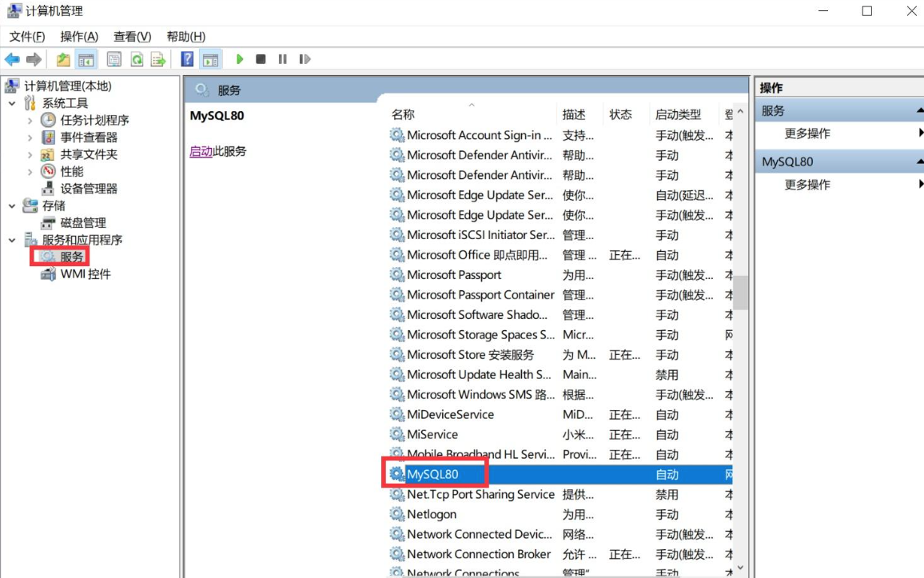Open 磁盘管理 in the tree
The image size is (924, 578).
coord(83,223)
